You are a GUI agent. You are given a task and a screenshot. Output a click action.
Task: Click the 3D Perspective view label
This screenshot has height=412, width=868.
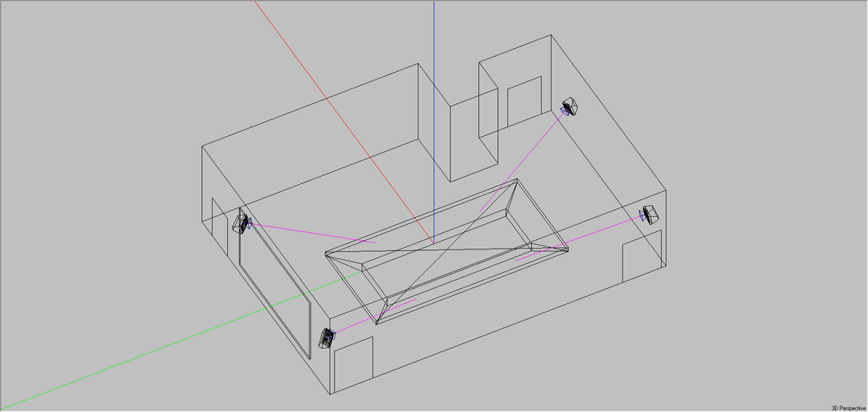point(847,407)
